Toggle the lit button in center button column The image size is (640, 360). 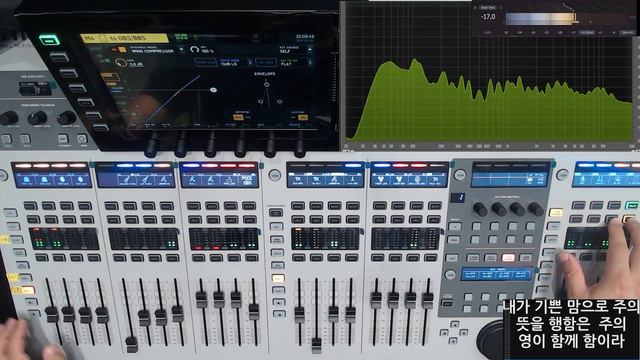click(x=278, y=278)
